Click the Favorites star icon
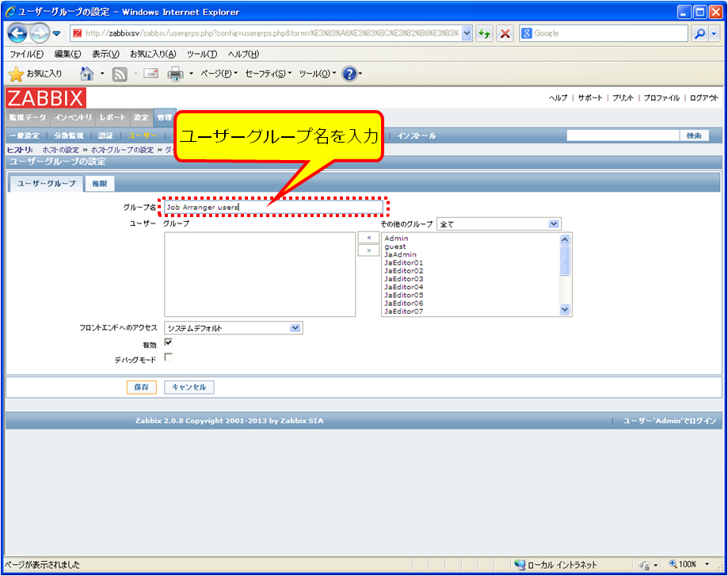 point(16,74)
